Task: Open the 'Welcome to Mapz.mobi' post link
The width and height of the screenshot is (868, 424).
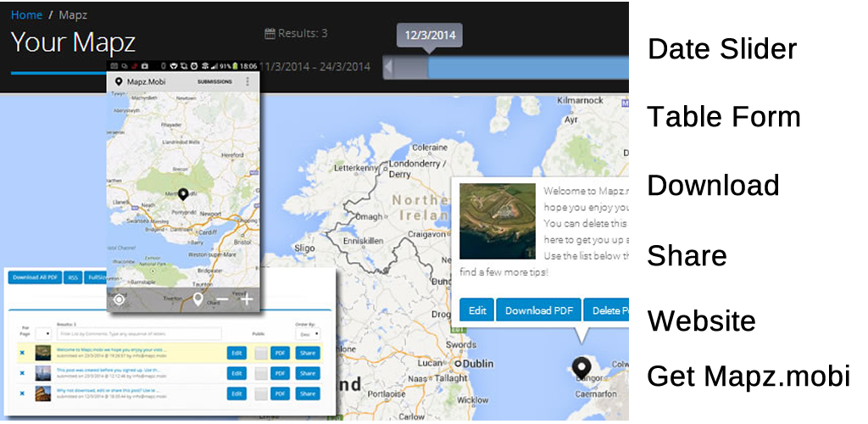Action: [x=111, y=350]
